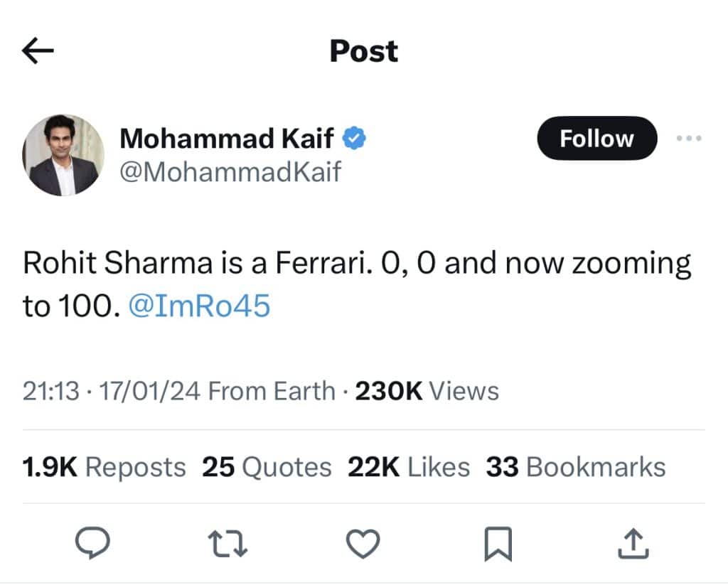Viewport: 728px width, 585px height.
Task: Follow Mohammad Kaif
Action: (x=596, y=139)
